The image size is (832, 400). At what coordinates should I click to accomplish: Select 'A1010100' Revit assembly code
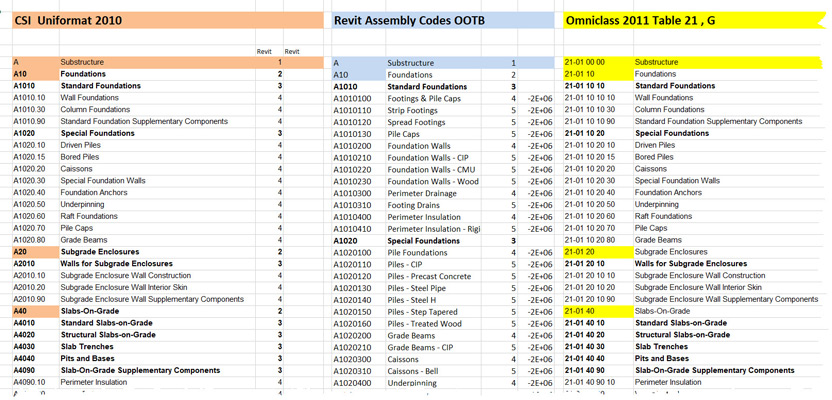coord(359,99)
